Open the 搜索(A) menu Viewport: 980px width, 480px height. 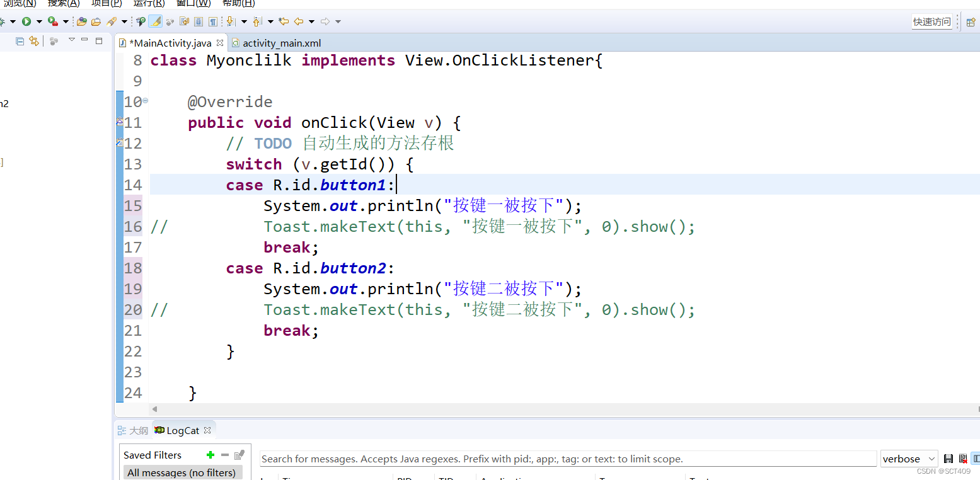[x=64, y=3]
